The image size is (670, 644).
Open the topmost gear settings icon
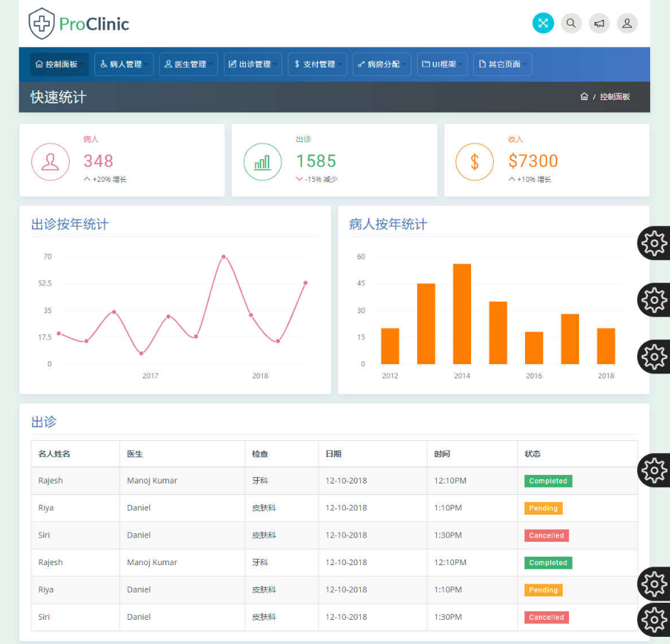point(654,243)
